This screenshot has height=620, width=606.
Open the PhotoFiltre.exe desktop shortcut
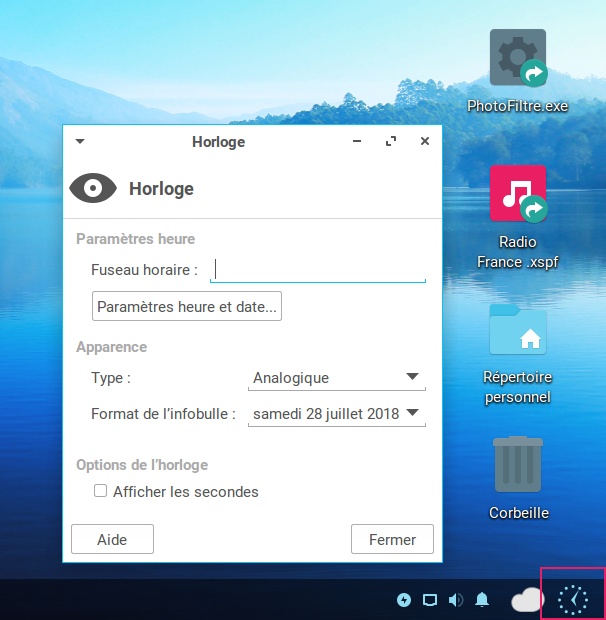click(x=517, y=60)
